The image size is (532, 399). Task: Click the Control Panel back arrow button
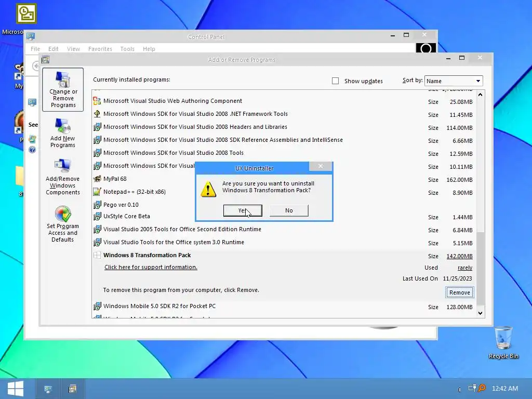(x=35, y=65)
